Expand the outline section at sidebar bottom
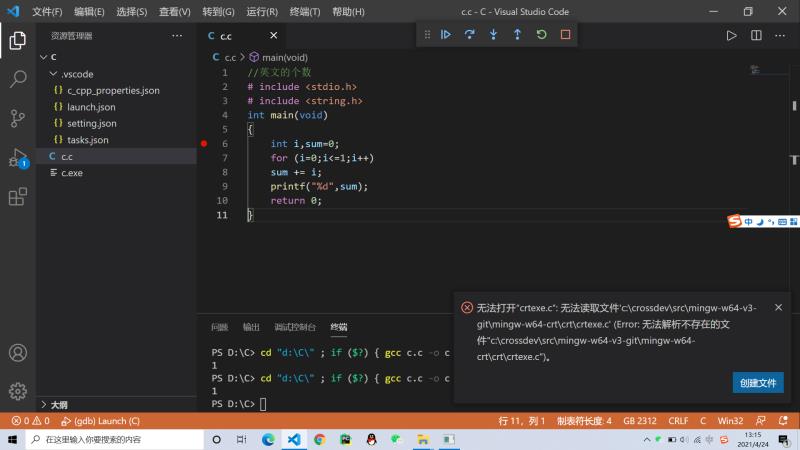Viewport: 800px width, 450px height. point(58,405)
